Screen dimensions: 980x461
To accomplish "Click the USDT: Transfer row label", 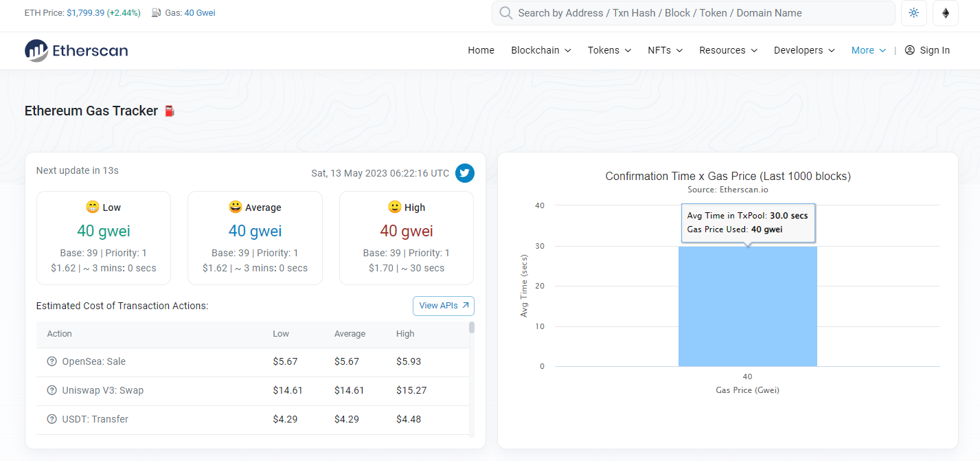I will (x=95, y=419).
